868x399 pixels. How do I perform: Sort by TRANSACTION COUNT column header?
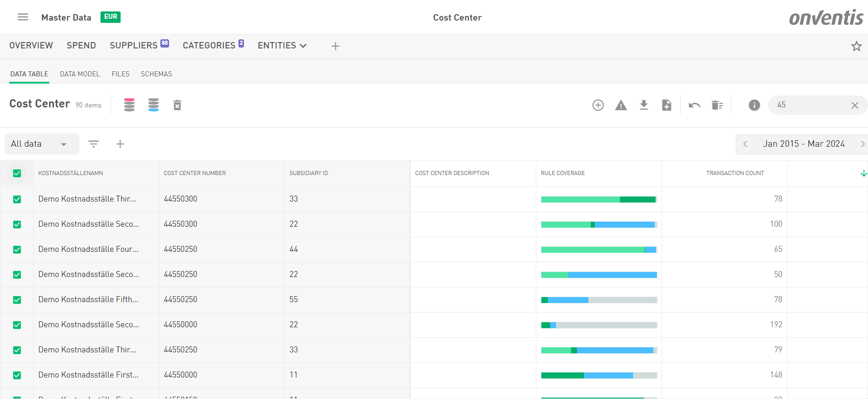coord(735,173)
